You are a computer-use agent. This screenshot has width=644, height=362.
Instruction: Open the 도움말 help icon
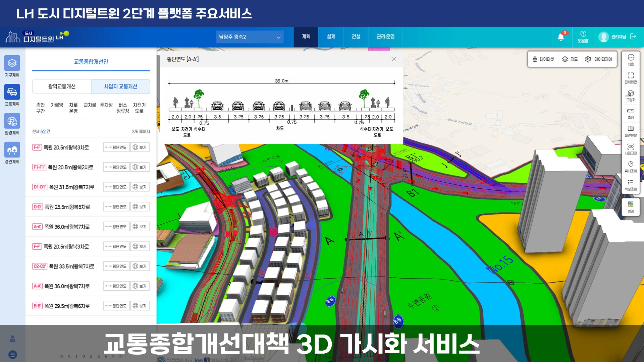tap(583, 37)
